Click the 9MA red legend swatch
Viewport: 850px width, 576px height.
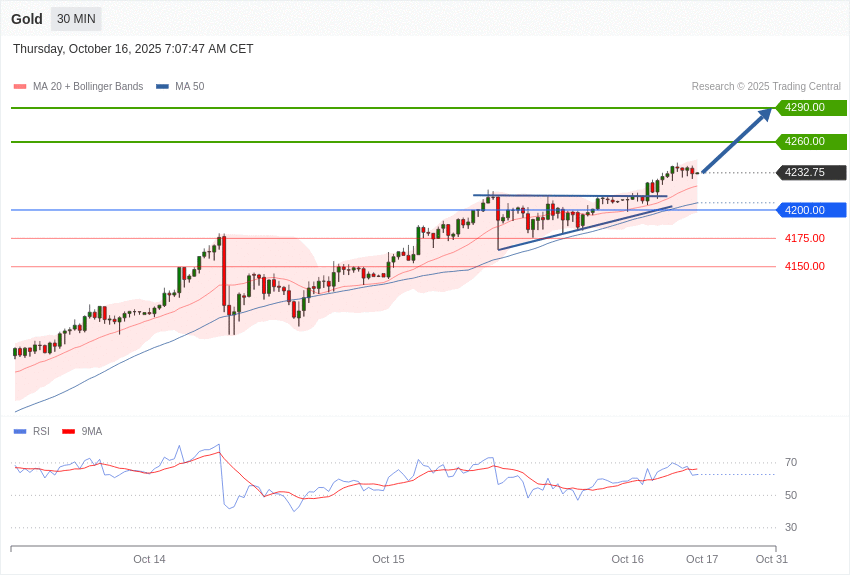tap(68, 432)
